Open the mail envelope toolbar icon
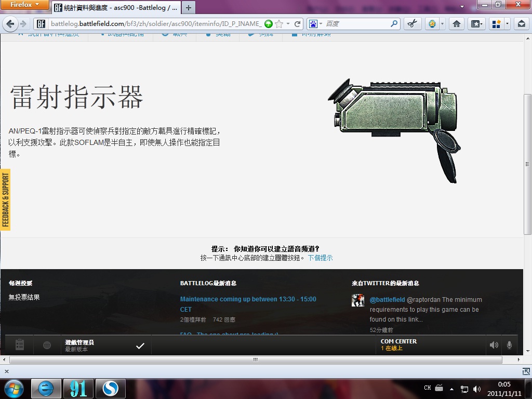The width and height of the screenshot is (532, 399). (x=522, y=24)
